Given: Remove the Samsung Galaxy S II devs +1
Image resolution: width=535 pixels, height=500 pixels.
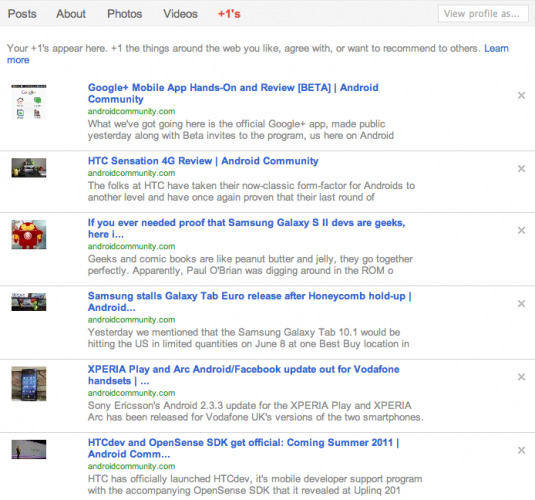Looking at the screenshot, I should click(x=521, y=230).
